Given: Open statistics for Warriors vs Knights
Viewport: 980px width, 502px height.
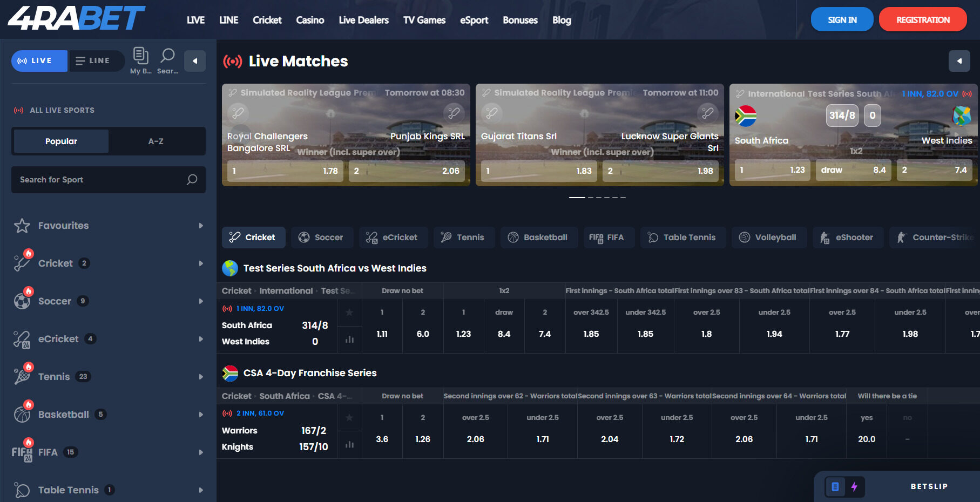Looking at the screenshot, I should pyautogui.click(x=349, y=445).
